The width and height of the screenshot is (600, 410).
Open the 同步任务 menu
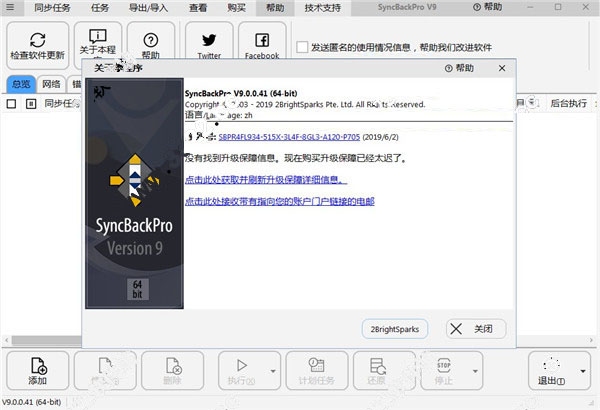(52, 8)
